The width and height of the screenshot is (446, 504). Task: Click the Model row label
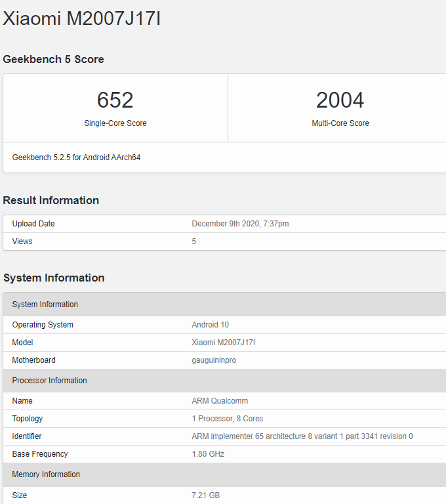click(22, 343)
